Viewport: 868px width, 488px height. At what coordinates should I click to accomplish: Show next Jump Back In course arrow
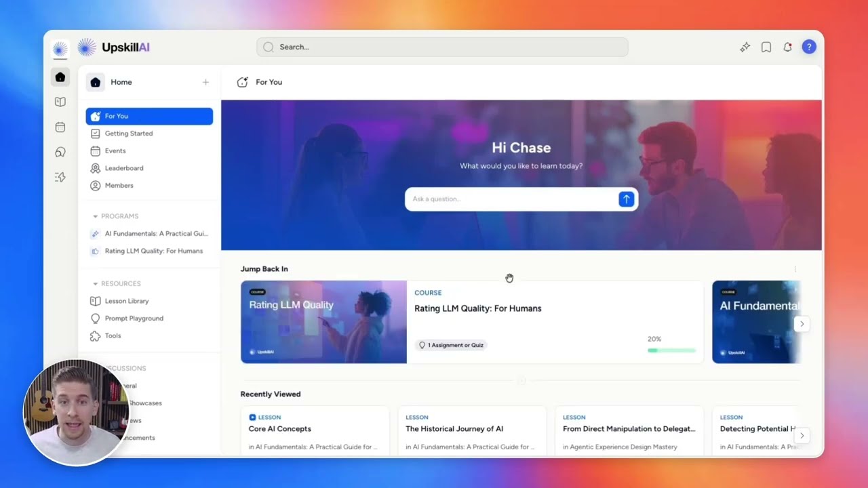(x=802, y=324)
